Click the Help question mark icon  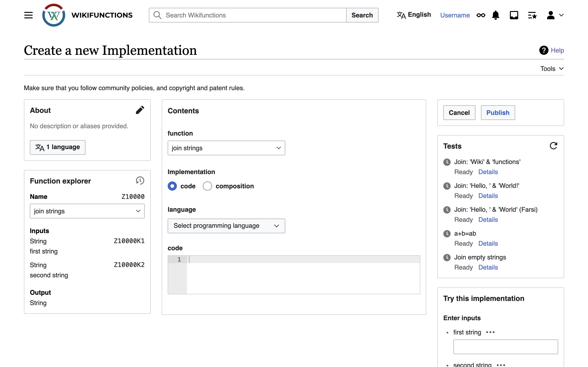pos(543,50)
